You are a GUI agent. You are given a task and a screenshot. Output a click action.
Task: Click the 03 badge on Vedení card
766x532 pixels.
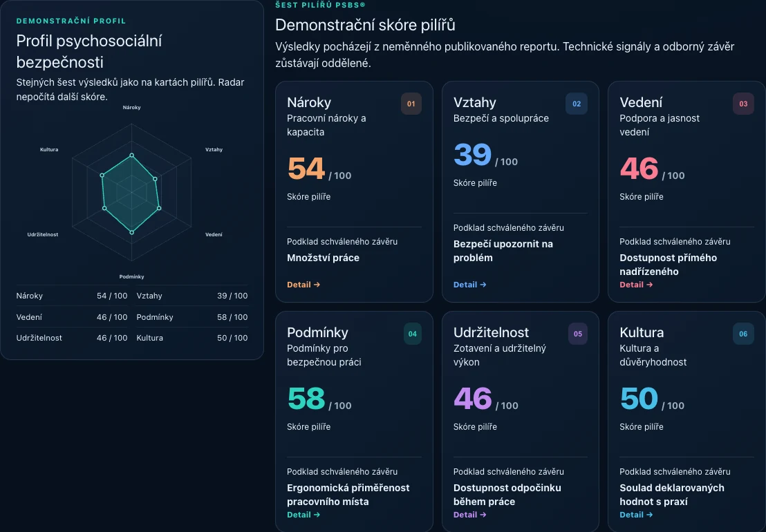(x=743, y=104)
